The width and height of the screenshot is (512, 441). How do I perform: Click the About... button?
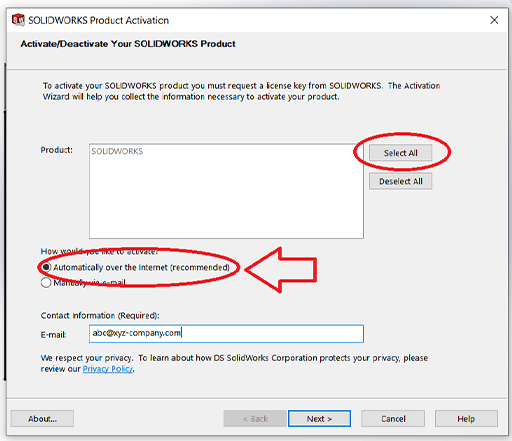42,419
